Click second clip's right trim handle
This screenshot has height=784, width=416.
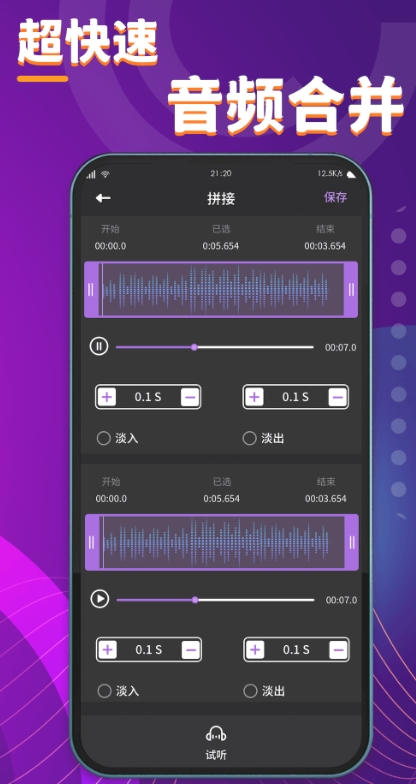[x=352, y=542]
